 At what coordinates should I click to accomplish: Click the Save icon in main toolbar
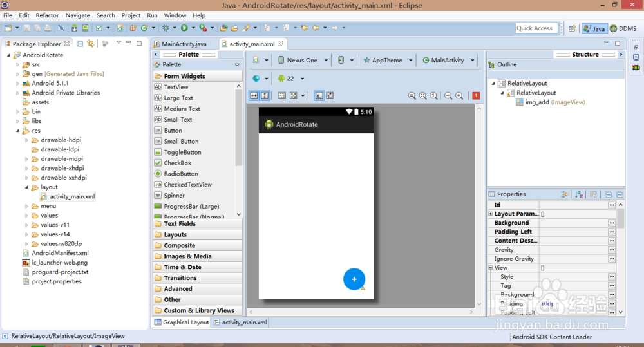[x=26, y=28]
